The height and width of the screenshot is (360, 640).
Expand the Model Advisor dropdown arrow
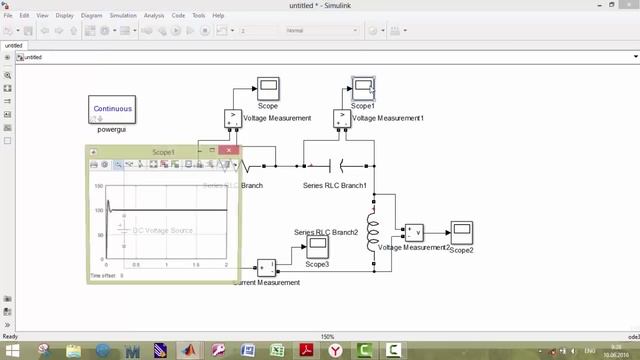pyautogui.click(x=382, y=31)
